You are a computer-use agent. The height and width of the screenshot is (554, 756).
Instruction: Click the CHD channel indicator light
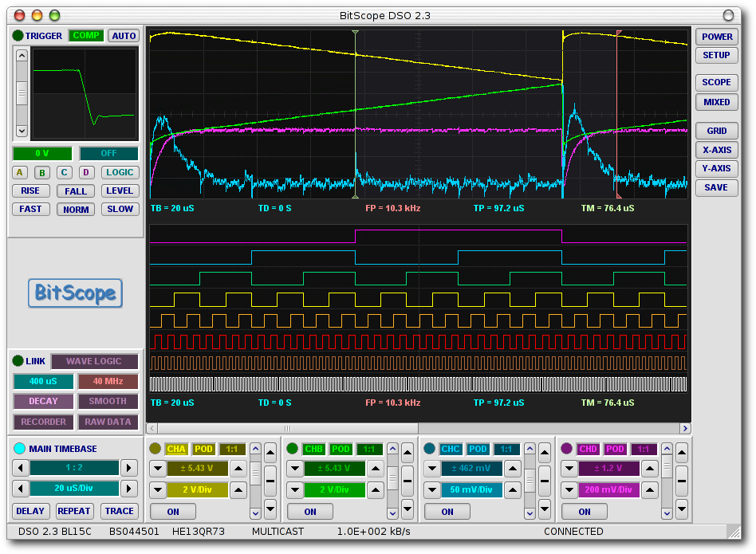tap(566, 449)
